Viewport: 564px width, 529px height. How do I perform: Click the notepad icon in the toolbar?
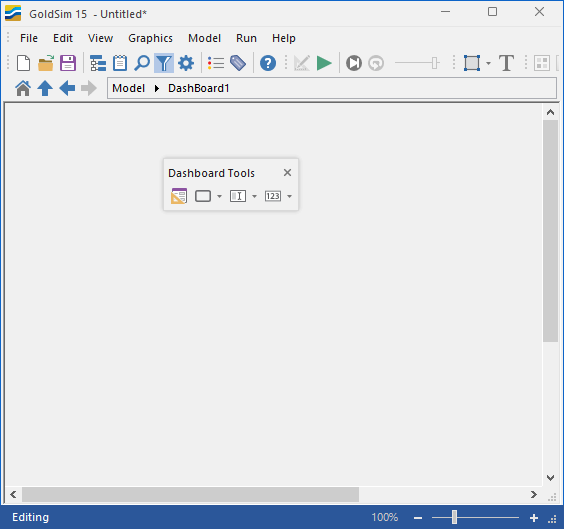(120, 63)
